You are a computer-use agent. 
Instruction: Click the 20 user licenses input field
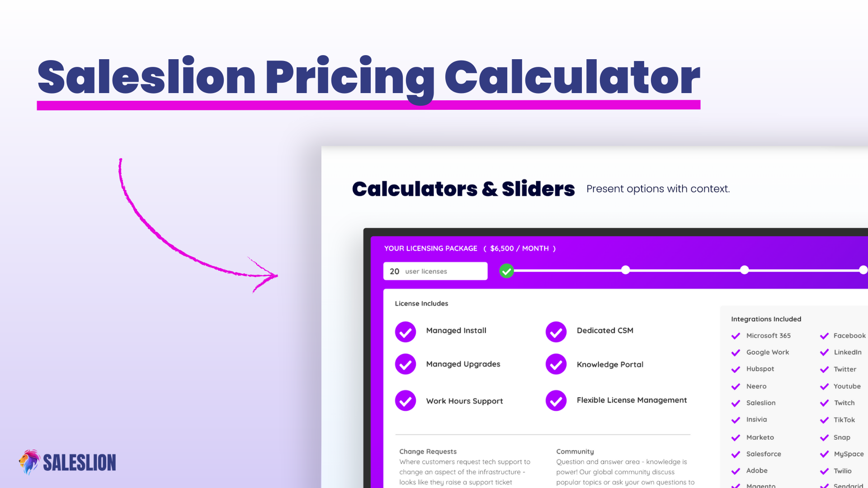click(435, 271)
